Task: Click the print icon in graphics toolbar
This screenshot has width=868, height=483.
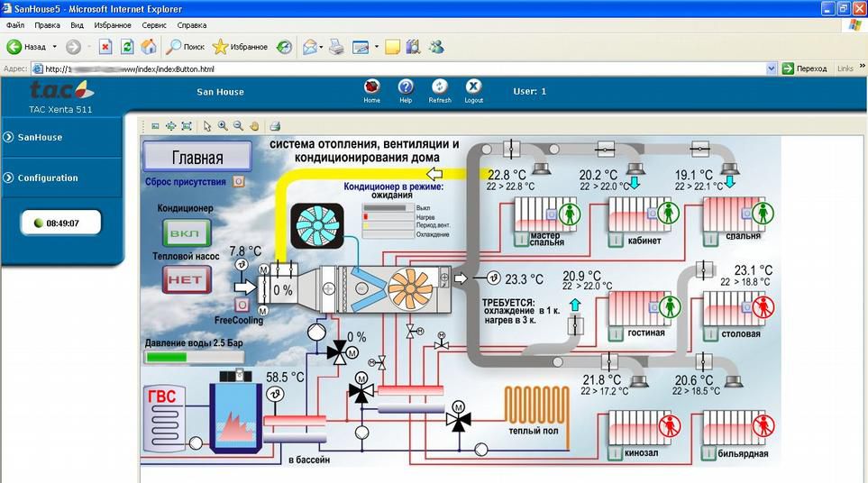Action: point(276,126)
